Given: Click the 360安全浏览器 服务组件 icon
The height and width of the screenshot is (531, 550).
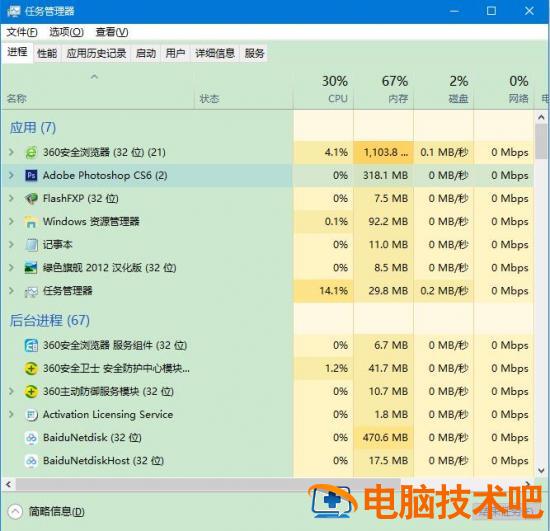Looking at the screenshot, I should 31,345.
